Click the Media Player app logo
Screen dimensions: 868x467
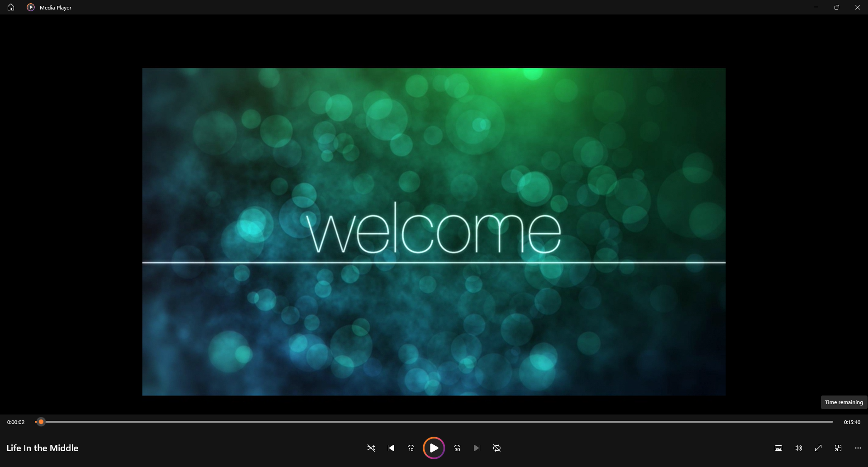click(31, 7)
